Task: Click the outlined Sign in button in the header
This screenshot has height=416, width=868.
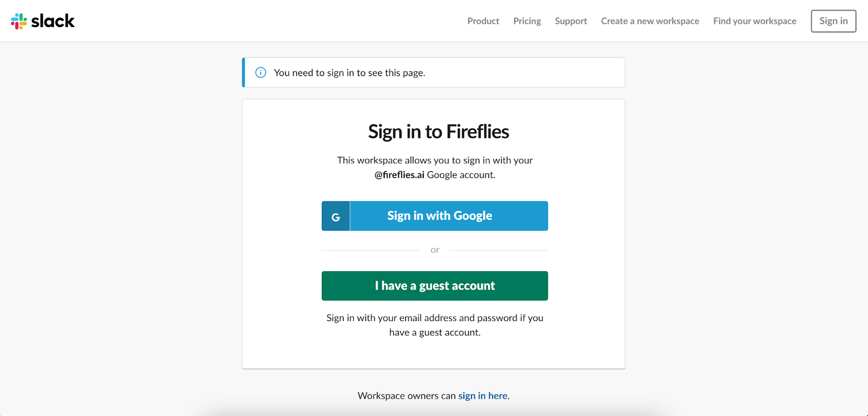Action: [x=833, y=21]
